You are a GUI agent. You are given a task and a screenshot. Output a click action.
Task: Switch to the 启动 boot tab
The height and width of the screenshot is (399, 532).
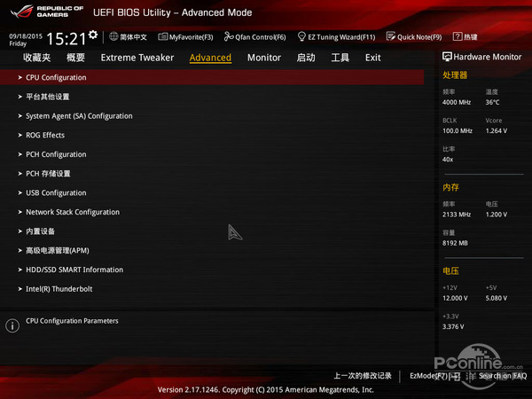(x=306, y=58)
